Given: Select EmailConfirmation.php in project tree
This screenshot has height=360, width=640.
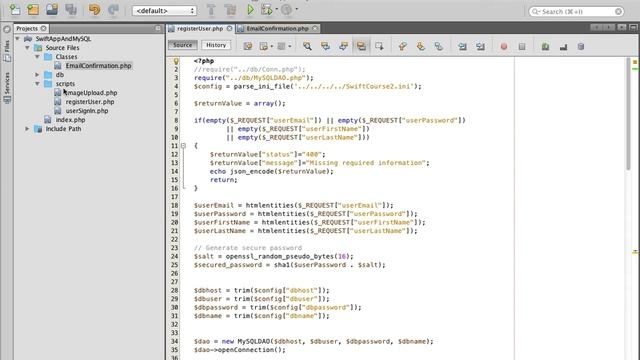Looking at the screenshot, I should (x=98, y=66).
